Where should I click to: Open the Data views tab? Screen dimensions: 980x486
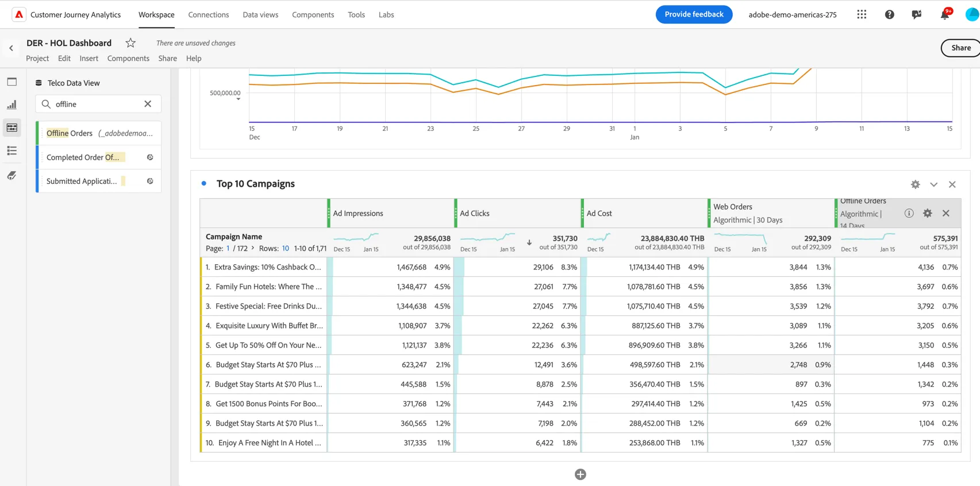pos(260,15)
